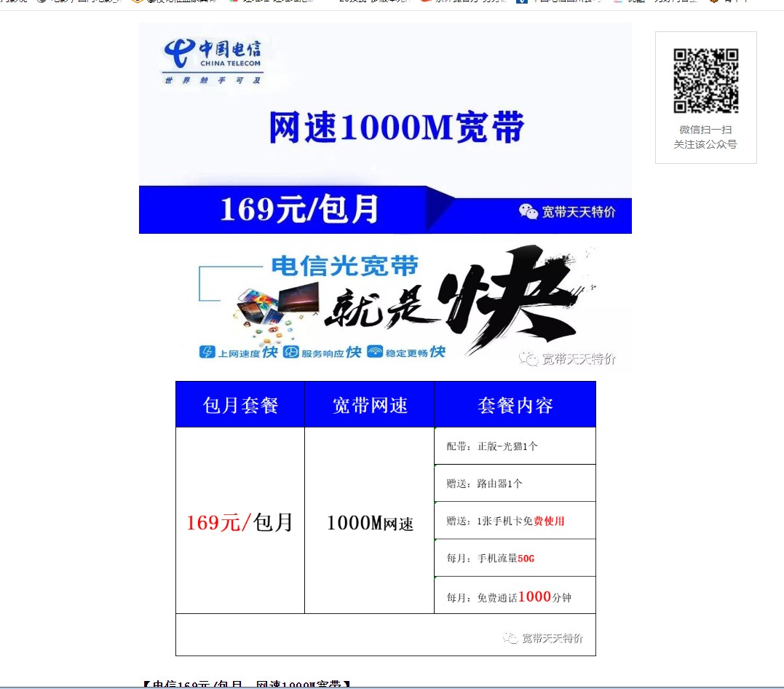Click the 包月套餐 table header
This screenshot has width=784, height=689.
point(240,405)
